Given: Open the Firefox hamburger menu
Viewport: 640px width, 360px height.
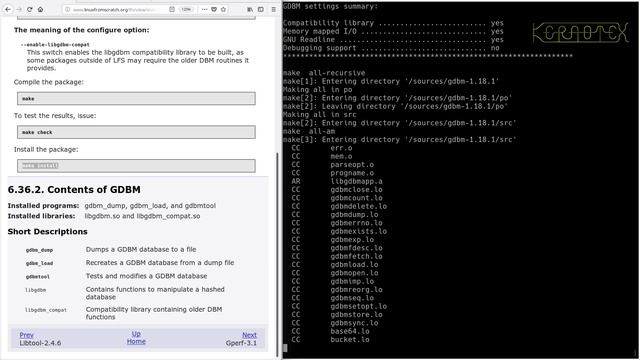Looking at the screenshot, I should [273, 9].
